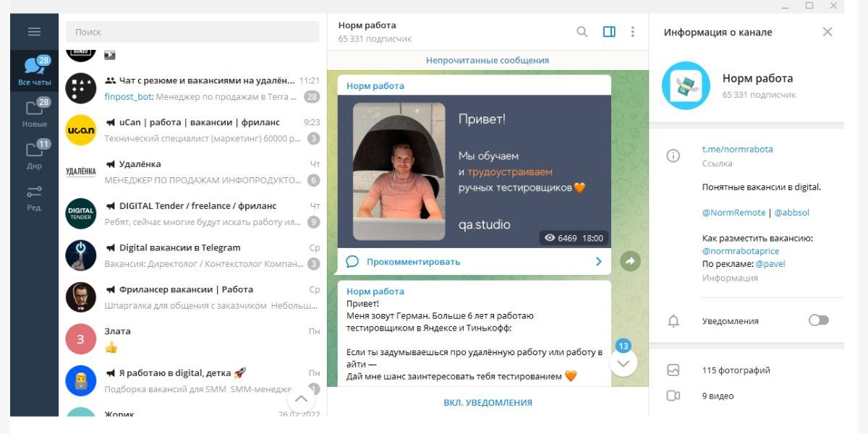Screen dimensions: 868x434
Task: Click Норм работа sender name on the text post
Action: tap(375, 292)
